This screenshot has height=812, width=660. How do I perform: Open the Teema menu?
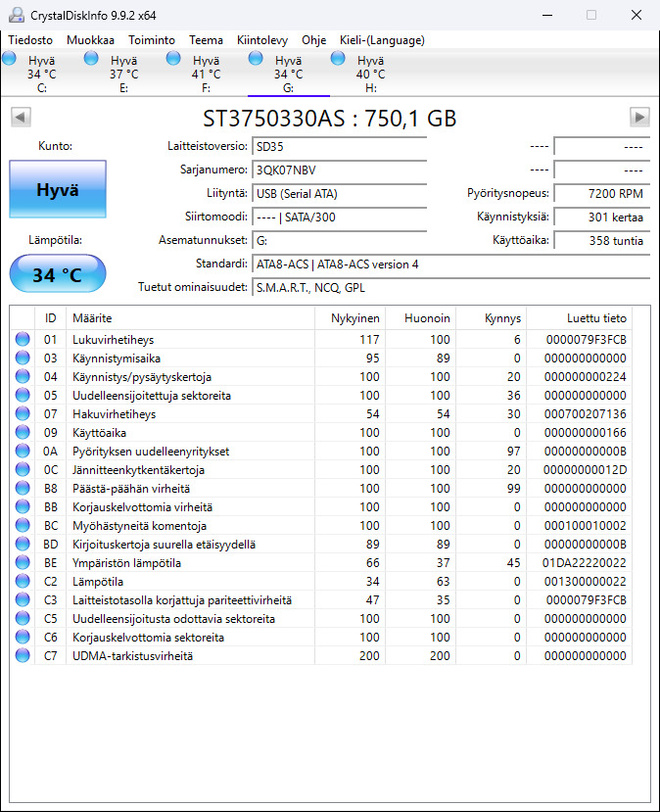[206, 40]
